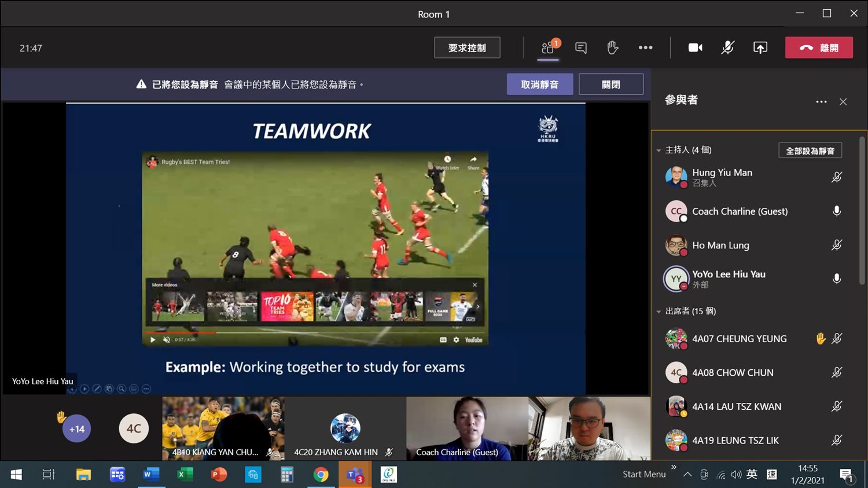Open Calculator from the taskbar
This screenshot has width=868, height=488.
tap(287, 475)
